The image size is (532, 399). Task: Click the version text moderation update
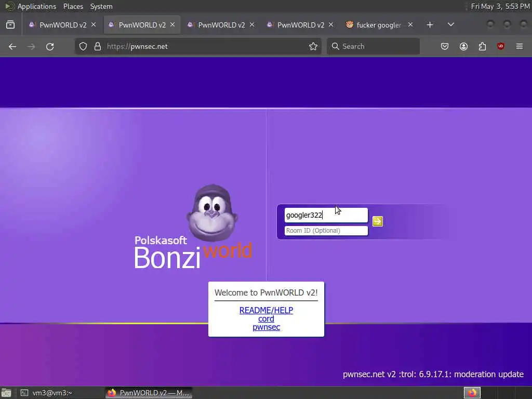[x=433, y=374]
